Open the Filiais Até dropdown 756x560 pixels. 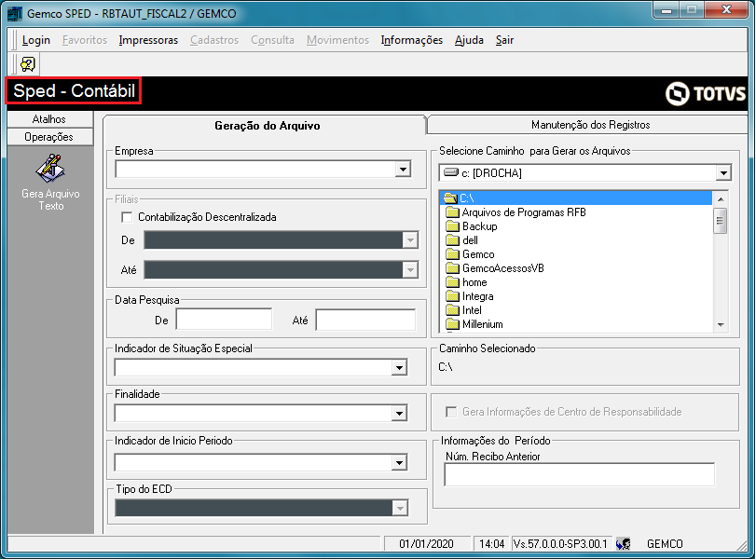[410, 270]
